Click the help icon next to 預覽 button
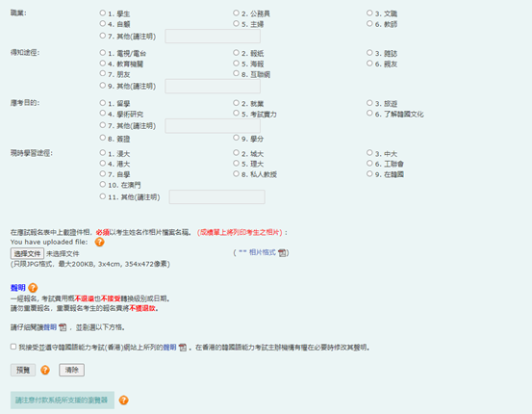Image resolution: width=532 pixels, height=414 pixels. tap(45, 370)
